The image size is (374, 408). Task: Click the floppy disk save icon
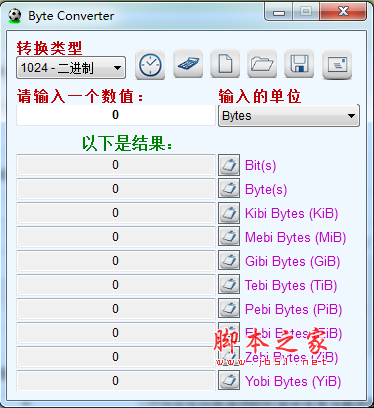(299, 64)
